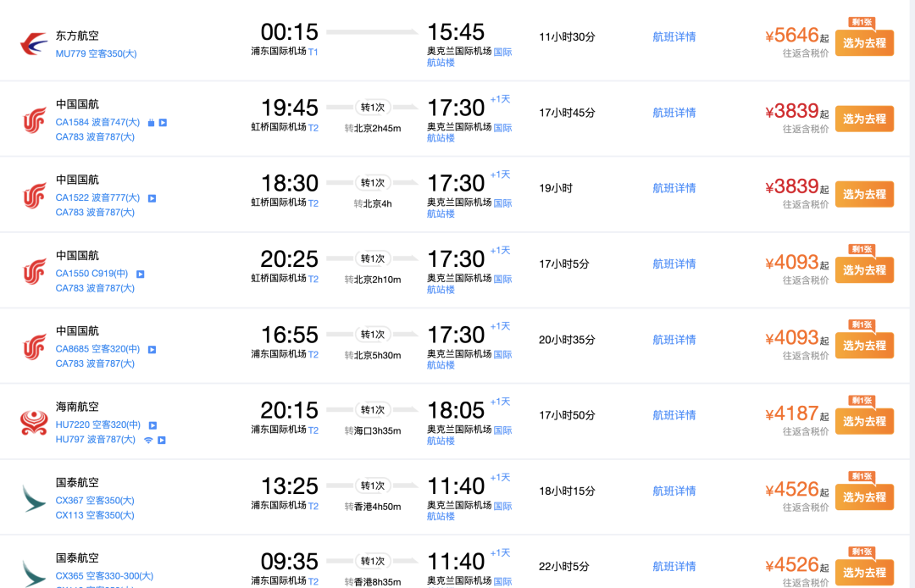Open 航班详情 for the Hainan Airlines flight

coord(674,415)
